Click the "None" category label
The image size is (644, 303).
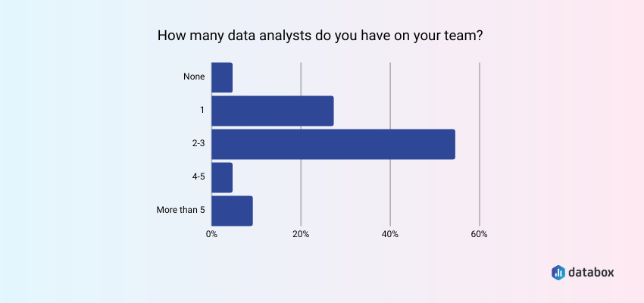pyautogui.click(x=193, y=77)
